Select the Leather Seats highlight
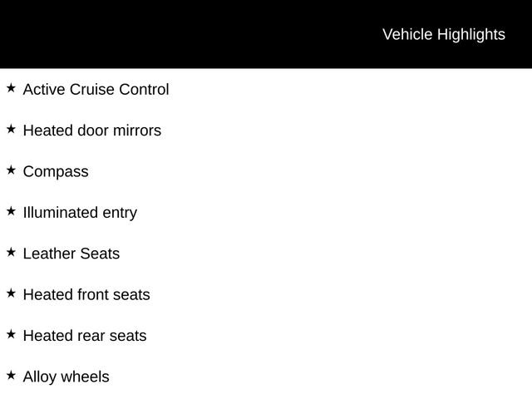 (71, 254)
